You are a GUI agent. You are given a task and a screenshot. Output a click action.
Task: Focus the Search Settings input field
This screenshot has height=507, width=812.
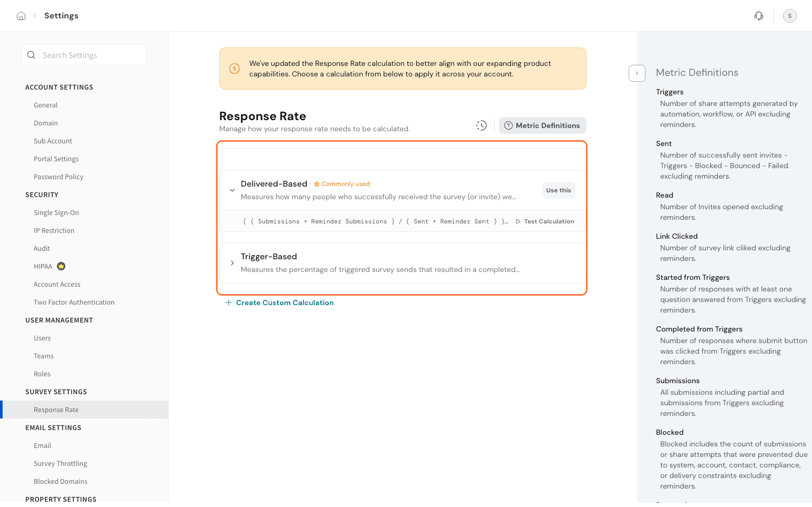click(x=90, y=55)
